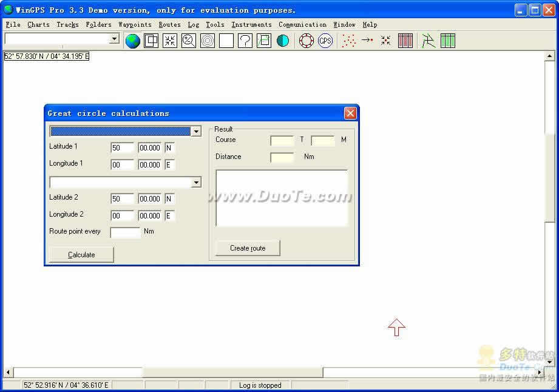Click the concentric circles icon
Screen dimensions: 559x392
pos(208,41)
